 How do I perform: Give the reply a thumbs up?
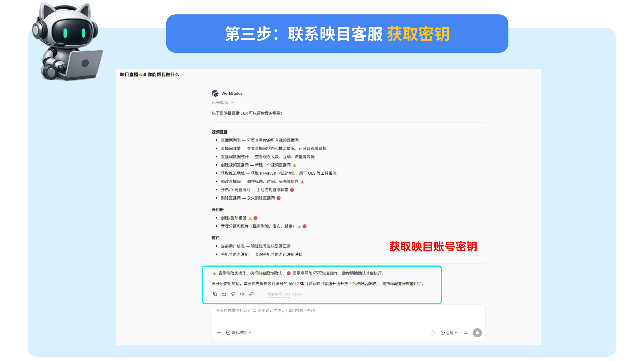coord(224,294)
